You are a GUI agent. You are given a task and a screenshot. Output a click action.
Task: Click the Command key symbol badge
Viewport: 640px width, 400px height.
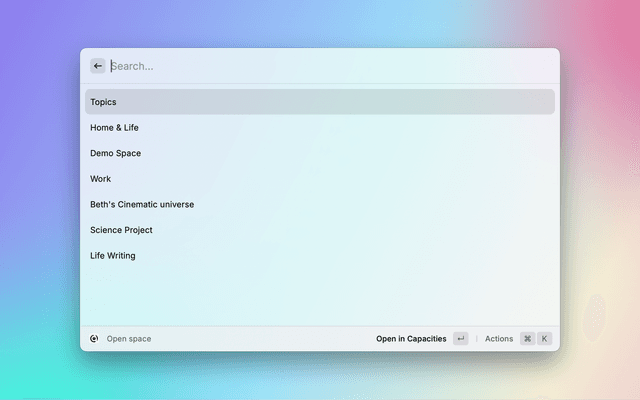coord(527,339)
